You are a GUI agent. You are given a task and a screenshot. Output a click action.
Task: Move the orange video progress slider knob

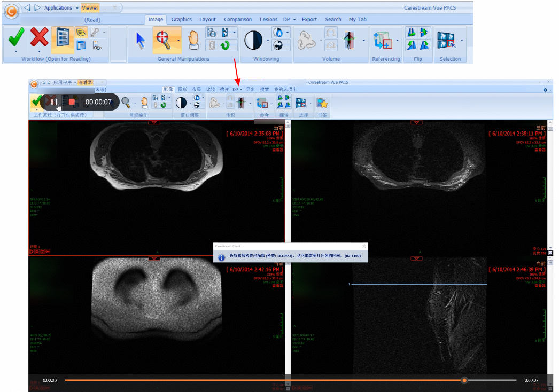[464, 380]
